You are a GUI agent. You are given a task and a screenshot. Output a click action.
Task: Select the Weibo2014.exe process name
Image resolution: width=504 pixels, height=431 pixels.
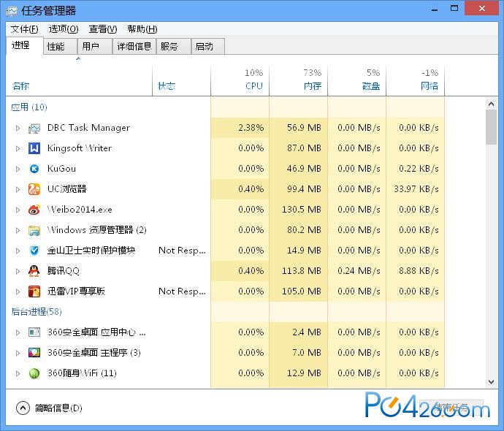click(80, 210)
